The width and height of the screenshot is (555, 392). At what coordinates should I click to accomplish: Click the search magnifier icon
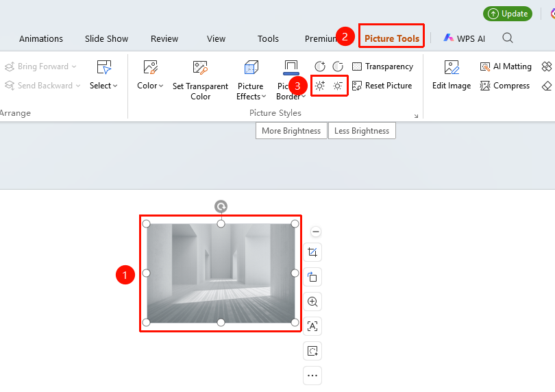(x=508, y=38)
